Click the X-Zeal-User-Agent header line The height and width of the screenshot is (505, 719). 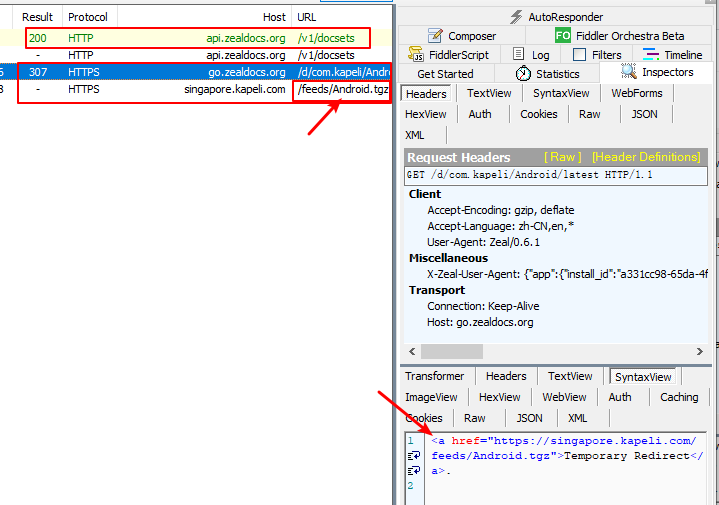(567, 274)
